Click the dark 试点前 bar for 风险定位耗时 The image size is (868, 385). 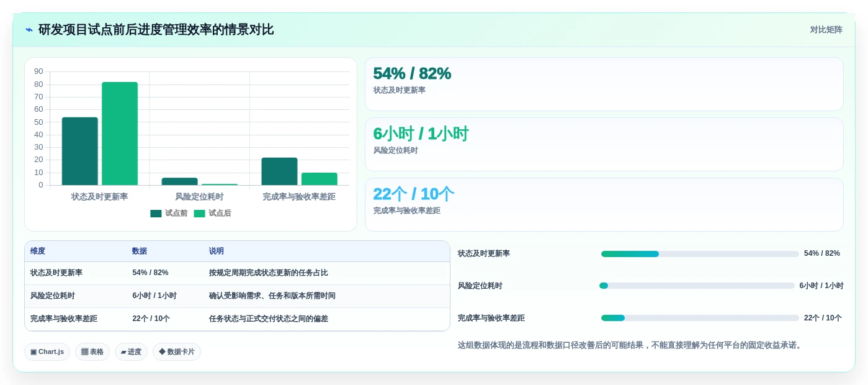pyautogui.click(x=180, y=181)
